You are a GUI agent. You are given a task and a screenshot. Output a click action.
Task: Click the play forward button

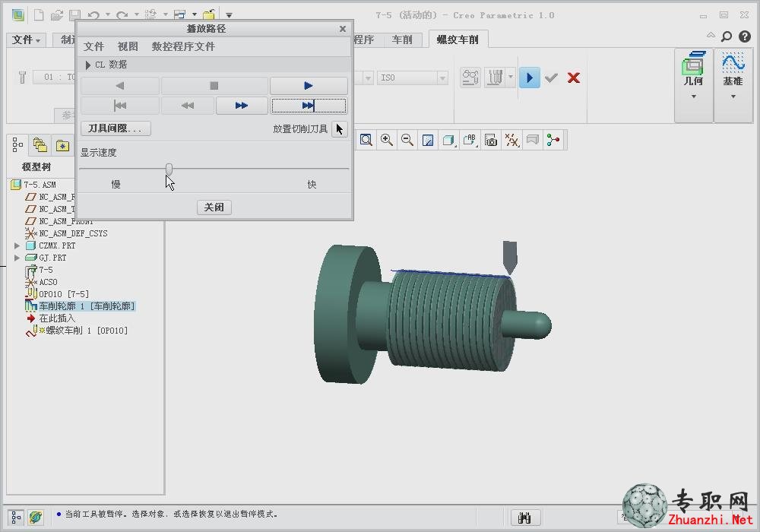(x=309, y=86)
